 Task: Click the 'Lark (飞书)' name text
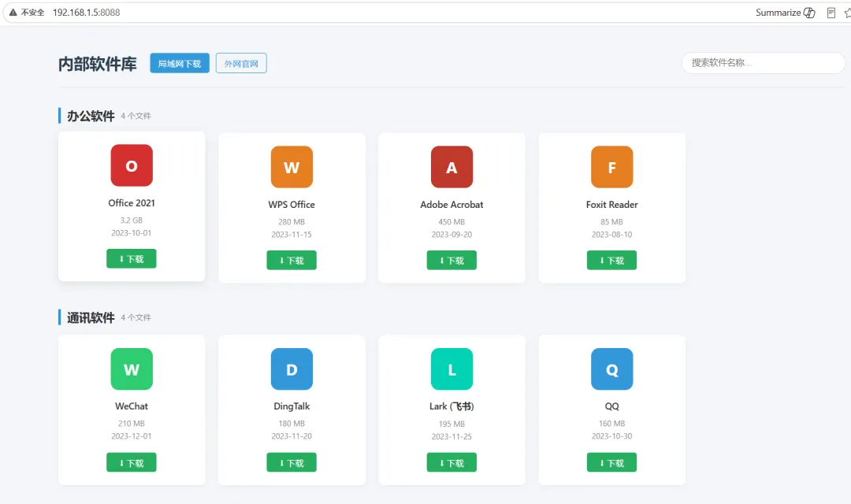tap(452, 406)
